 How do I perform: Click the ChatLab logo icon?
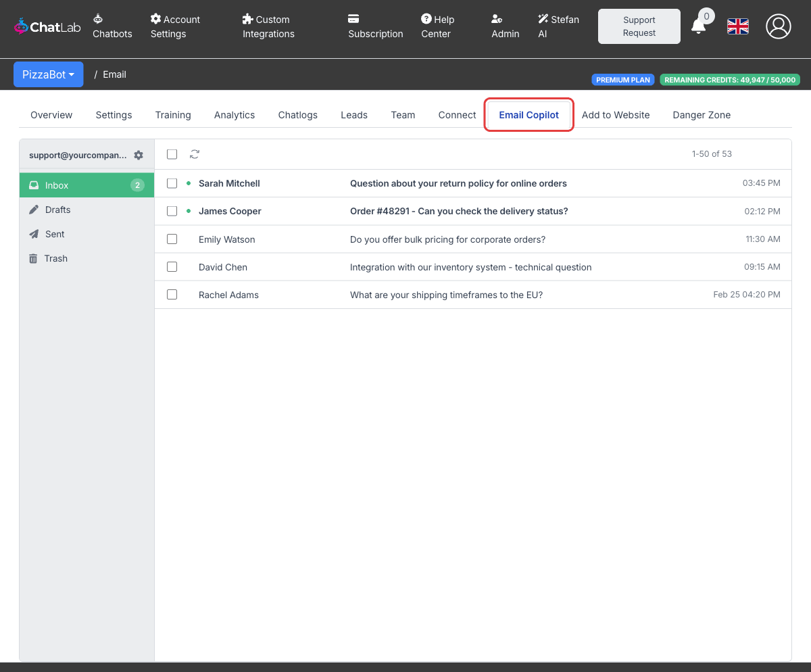(22, 27)
